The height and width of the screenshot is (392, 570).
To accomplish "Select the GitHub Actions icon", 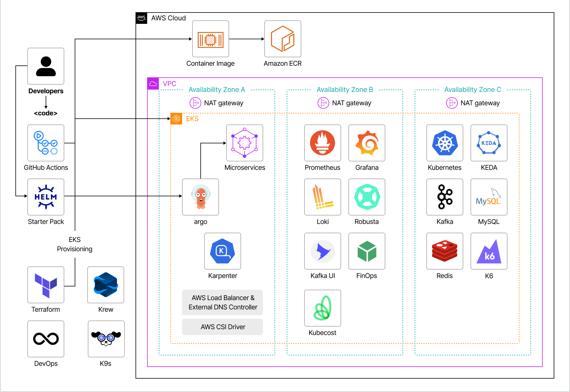I will (46, 143).
